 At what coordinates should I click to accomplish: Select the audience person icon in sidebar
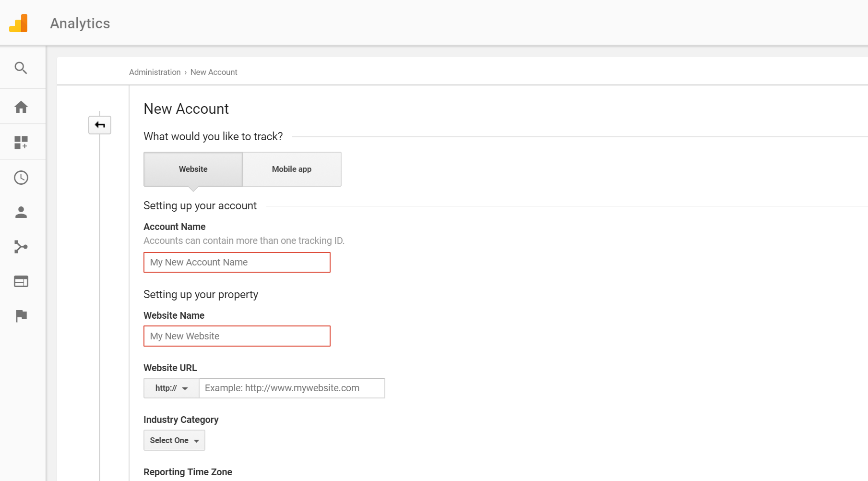pos(21,212)
